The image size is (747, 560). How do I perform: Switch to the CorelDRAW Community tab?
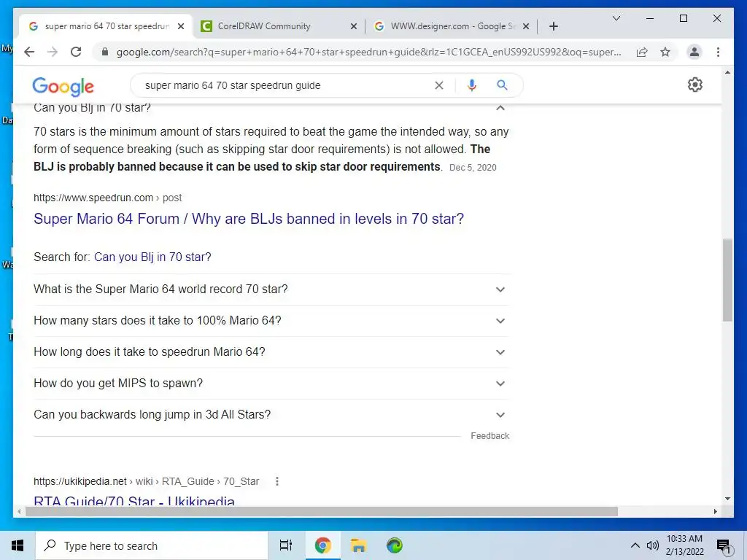(x=278, y=26)
